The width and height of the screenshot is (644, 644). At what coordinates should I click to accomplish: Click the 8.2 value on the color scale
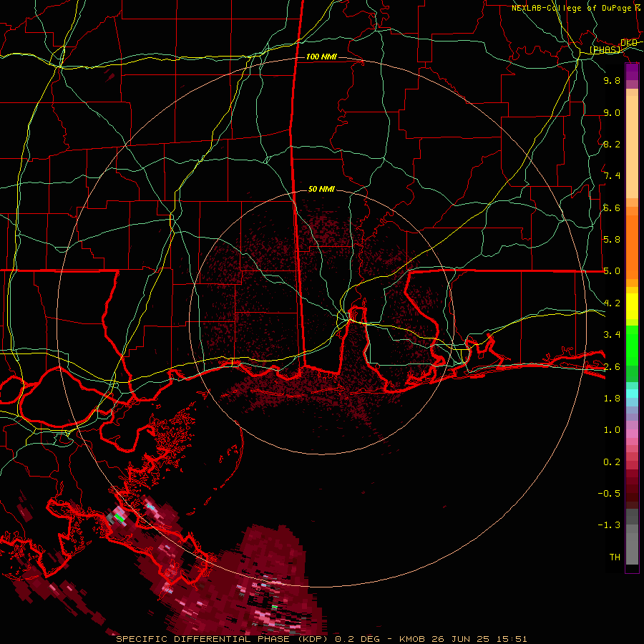(612, 144)
